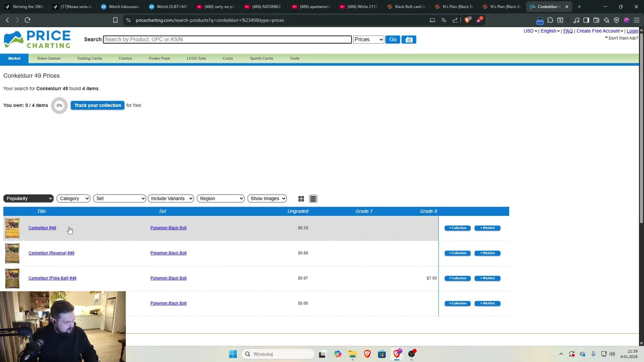The height and width of the screenshot is (362, 644).
Task: Open Copilot from taskbar
Action: [337, 354]
